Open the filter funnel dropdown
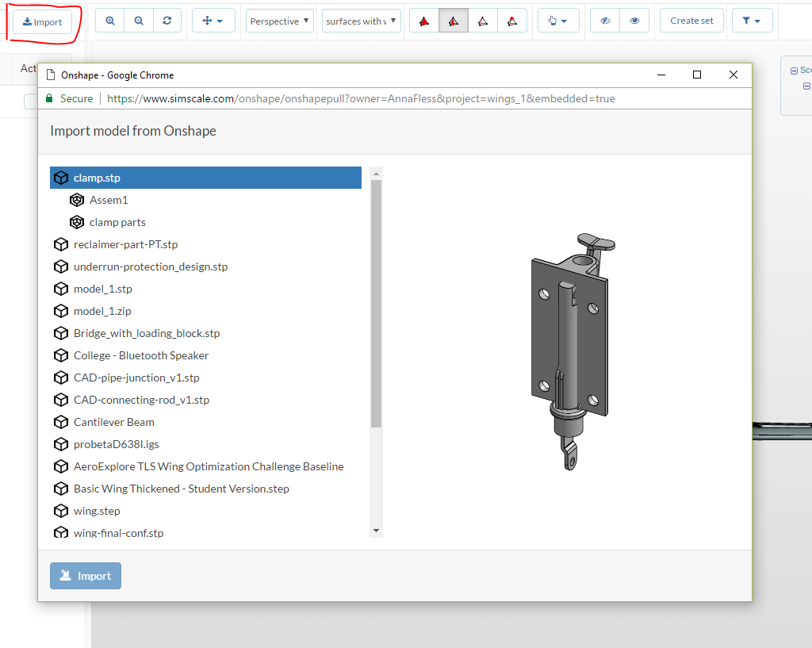Viewport: 812px width, 648px height. point(752,21)
